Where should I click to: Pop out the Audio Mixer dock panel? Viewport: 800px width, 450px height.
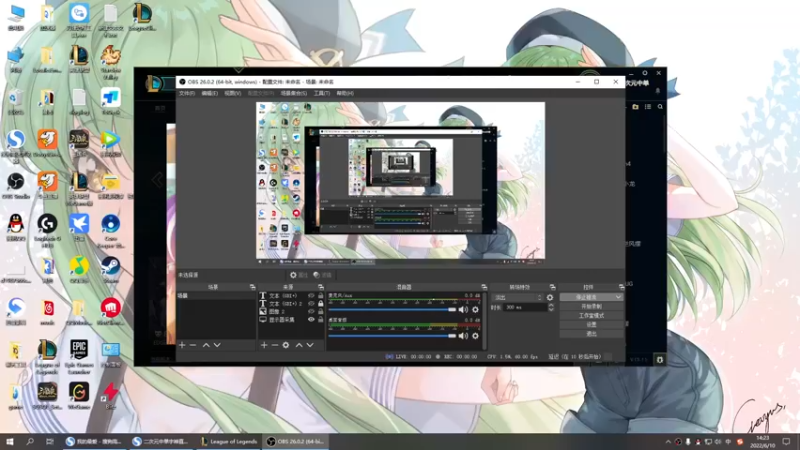pyautogui.click(x=484, y=287)
